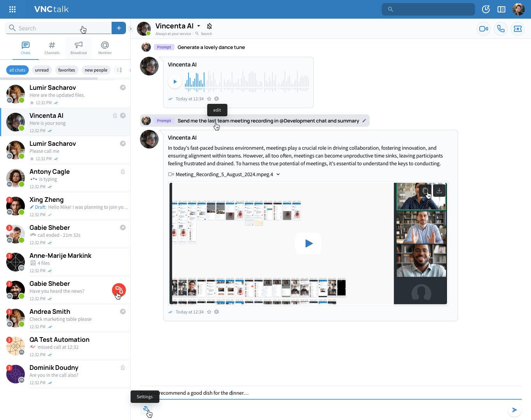Viewport: 531px width, 420px height.
Task: Toggle the muted notifications bell in the header
Action: (x=210, y=26)
